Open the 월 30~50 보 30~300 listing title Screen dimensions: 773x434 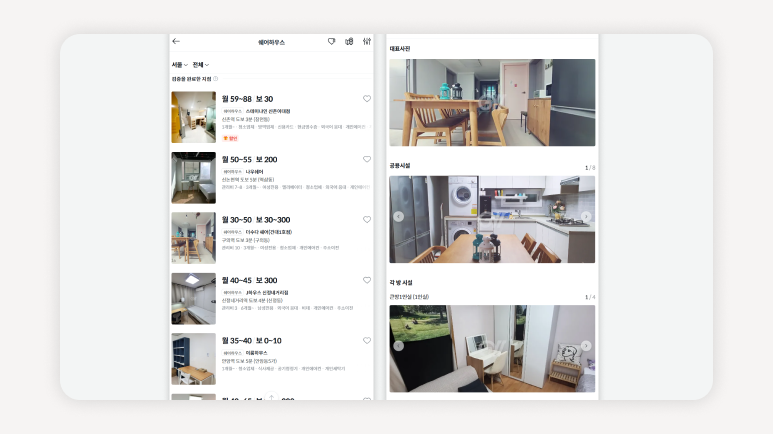coord(255,220)
